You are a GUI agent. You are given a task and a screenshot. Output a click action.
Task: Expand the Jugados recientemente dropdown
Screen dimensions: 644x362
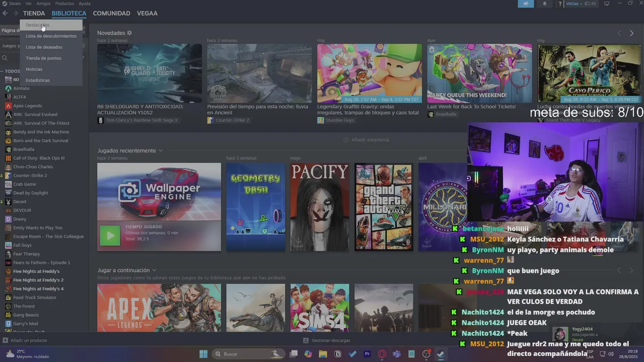coord(160,151)
